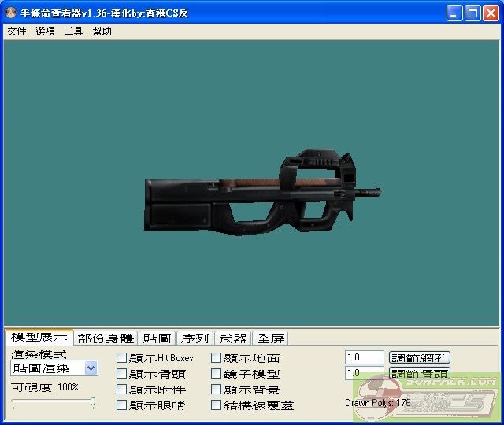This screenshot has height=425, width=504.
Task: Click the 調節網孔 button
Action: click(x=420, y=357)
